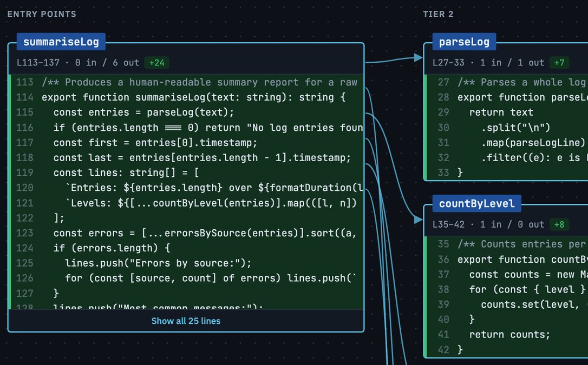Click line 32 .filter in parseLog
Screen dimensions: 588x365
pos(507,157)
